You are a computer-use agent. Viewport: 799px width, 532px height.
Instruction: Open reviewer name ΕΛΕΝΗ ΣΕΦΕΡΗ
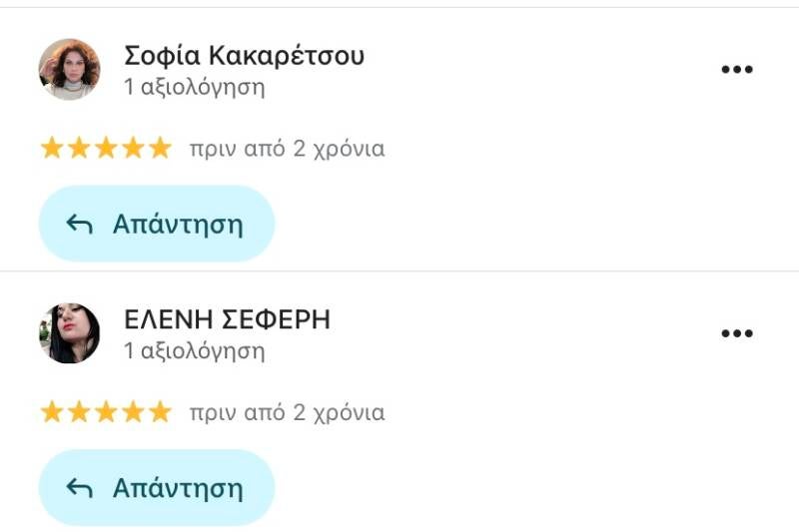pyautogui.click(x=228, y=319)
